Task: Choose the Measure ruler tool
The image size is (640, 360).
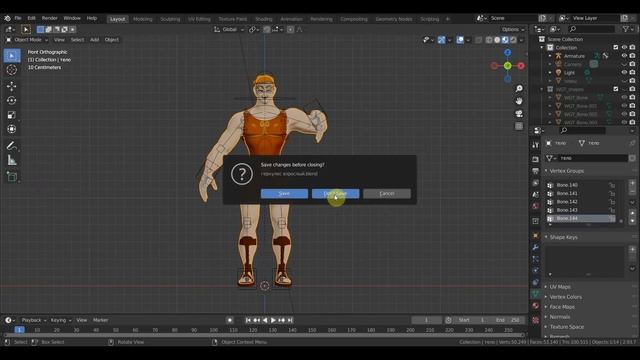Action: pyautogui.click(x=12, y=160)
